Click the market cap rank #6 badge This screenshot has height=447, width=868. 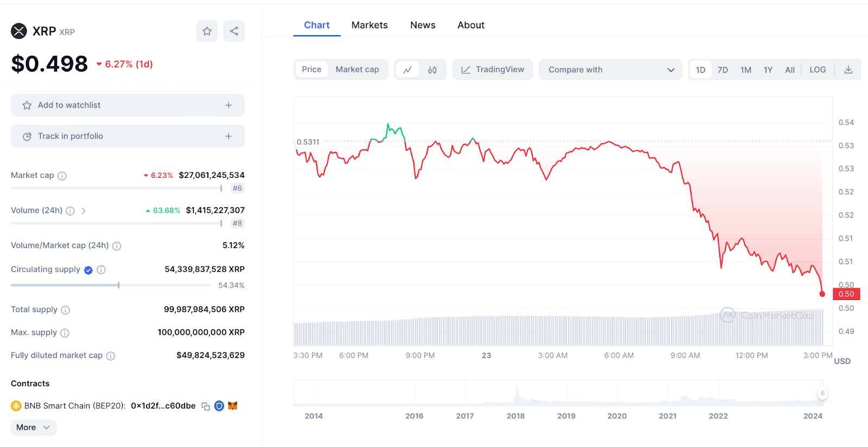coord(237,188)
